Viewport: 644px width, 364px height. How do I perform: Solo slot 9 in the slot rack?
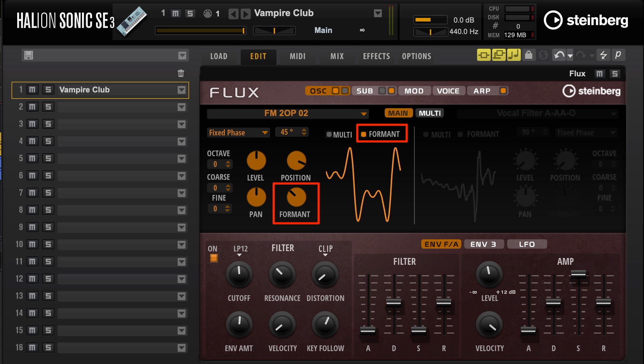coord(48,227)
